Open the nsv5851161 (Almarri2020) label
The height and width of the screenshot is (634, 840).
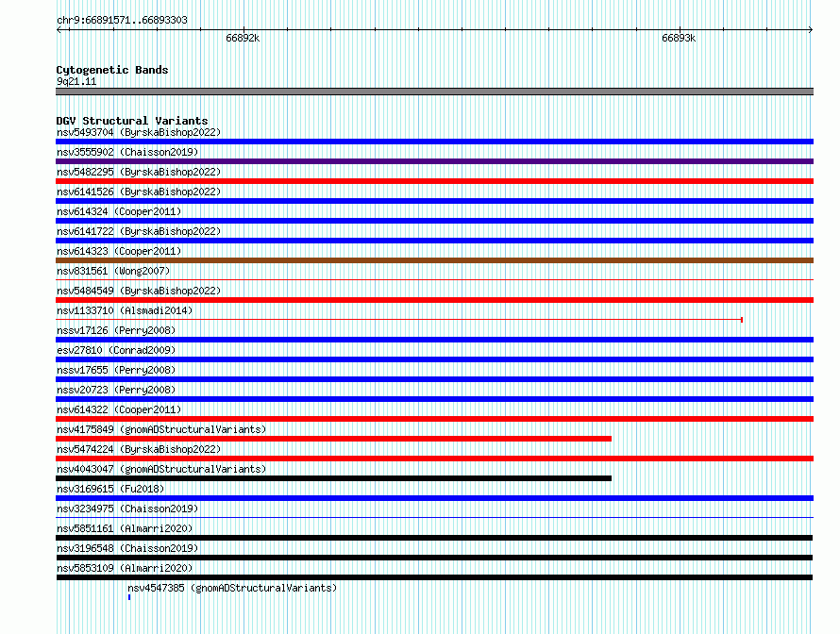point(125,528)
